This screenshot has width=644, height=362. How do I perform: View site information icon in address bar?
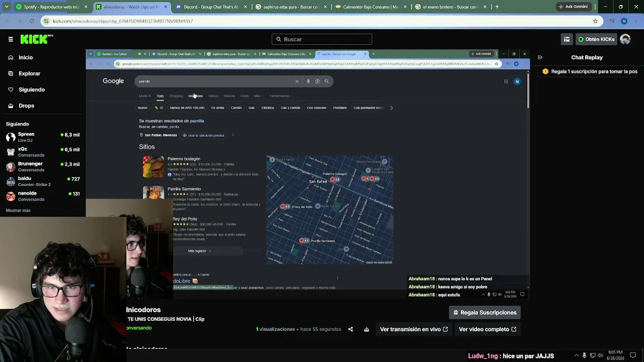click(x=46, y=21)
